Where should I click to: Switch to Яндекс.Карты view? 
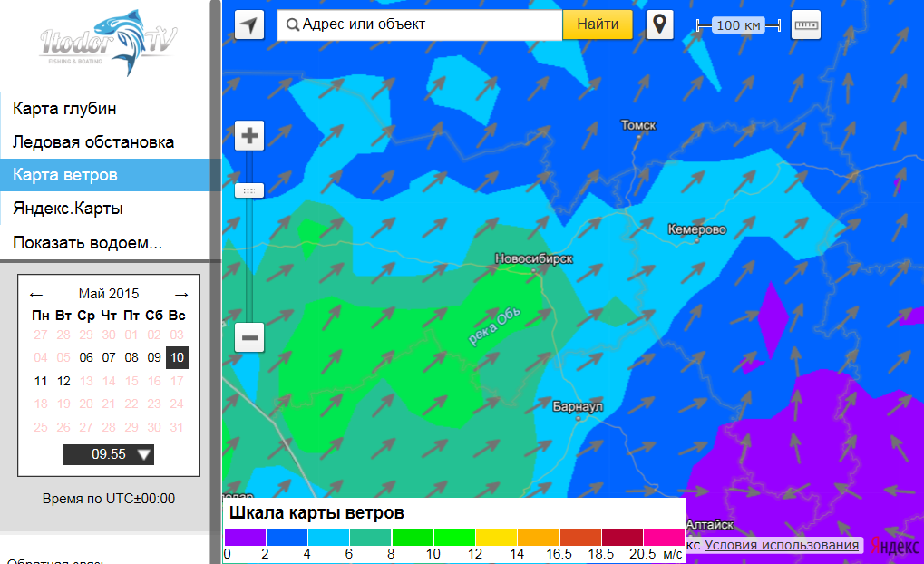[68, 209]
